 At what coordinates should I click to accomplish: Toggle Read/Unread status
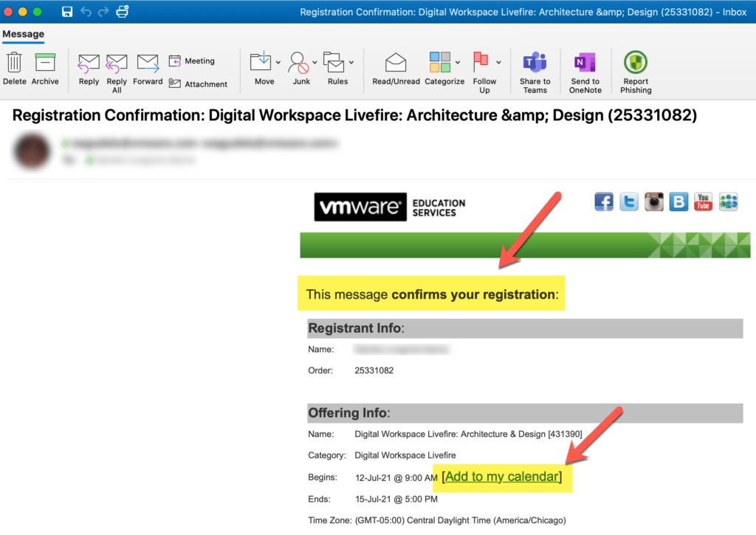[396, 69]
